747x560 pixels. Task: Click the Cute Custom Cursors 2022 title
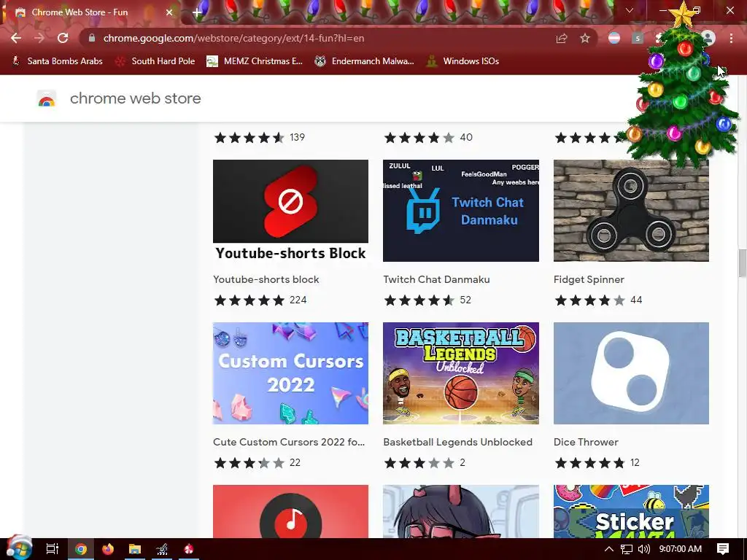(289, 442)
